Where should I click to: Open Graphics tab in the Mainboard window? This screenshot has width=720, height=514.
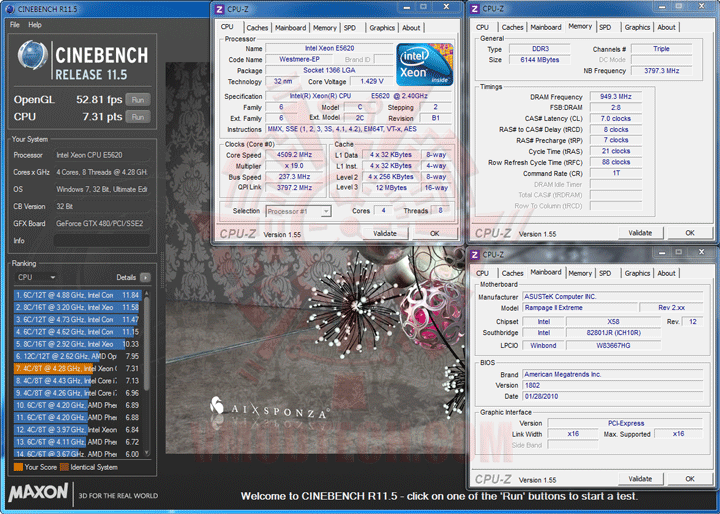pyautogui.click(x=637, y=273)
